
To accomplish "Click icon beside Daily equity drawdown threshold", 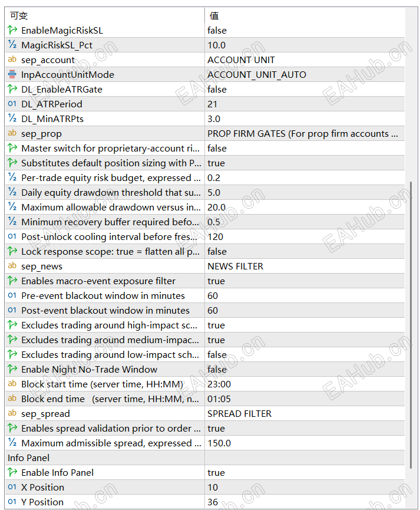I will (12, 192).
